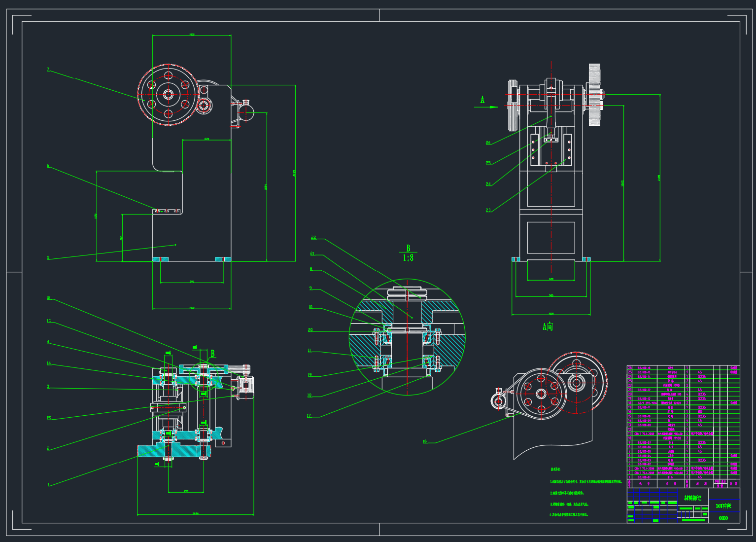Select balloon number 23 on the front view
This screenshot has width=756, height=542.
click(488, 210)
